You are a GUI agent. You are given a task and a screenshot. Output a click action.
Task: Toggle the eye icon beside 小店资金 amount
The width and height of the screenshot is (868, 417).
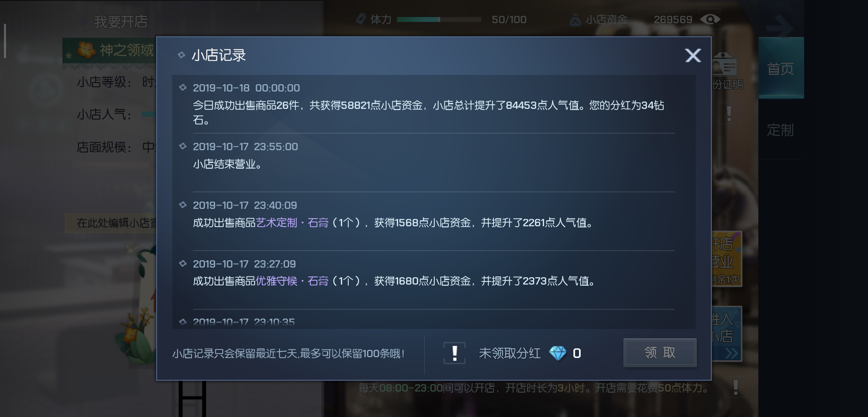coord(710,19)
